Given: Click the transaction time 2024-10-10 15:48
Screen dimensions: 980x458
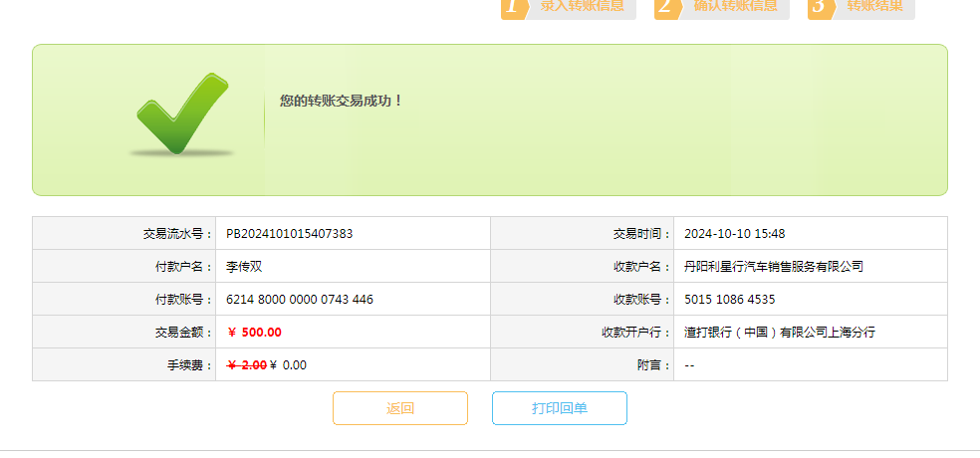Looking at the screenshot, I should point(734,234).
